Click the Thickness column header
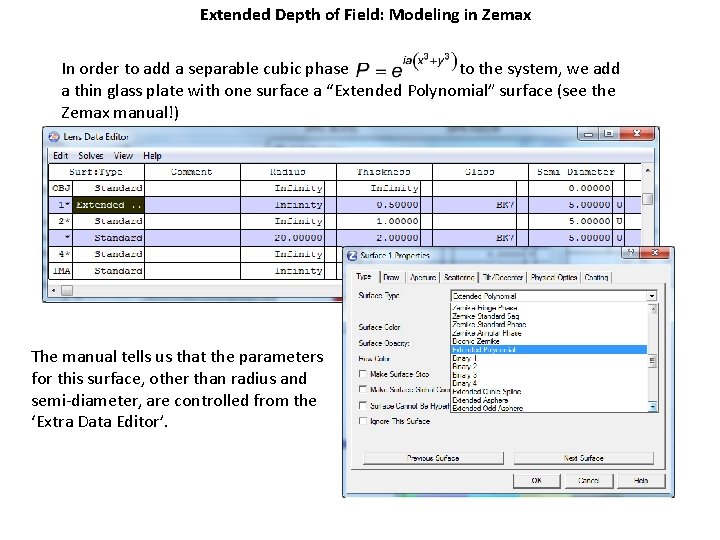Image resolution: width=720 pixels, height=540 pixels. [384, 172]
